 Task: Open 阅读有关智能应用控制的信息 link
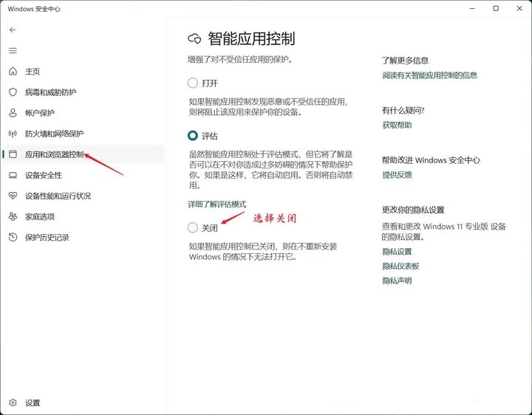coord(429,75)
